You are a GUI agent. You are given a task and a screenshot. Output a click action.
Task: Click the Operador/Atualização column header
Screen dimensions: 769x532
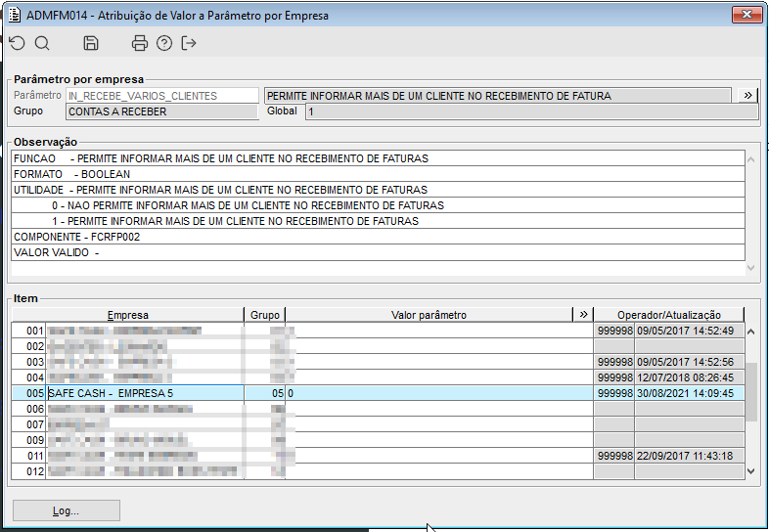pos(669,315)
